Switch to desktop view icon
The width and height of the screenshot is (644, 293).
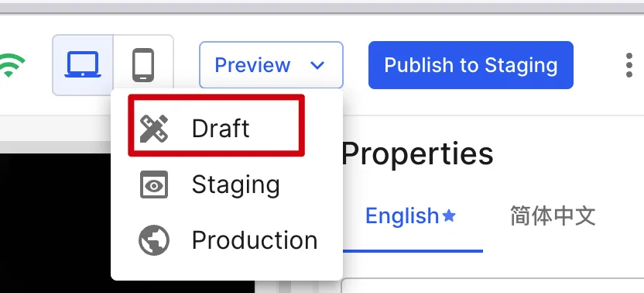(83, 65)
